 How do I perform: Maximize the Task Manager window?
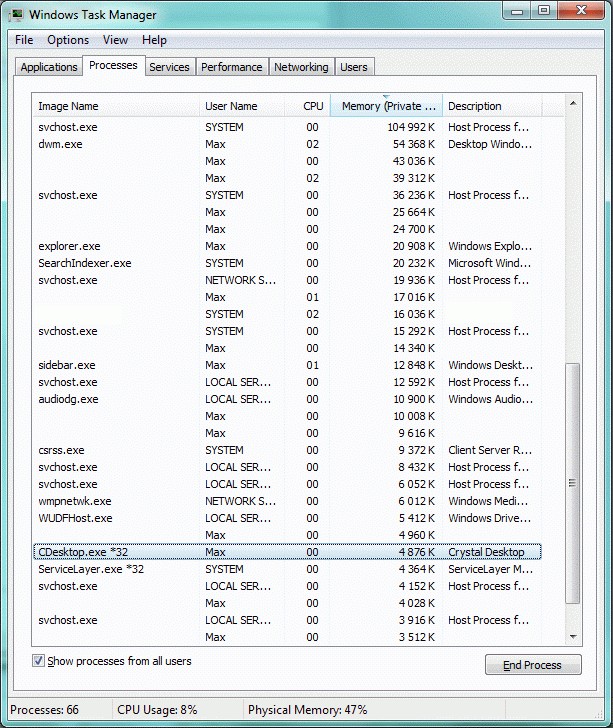tap(544, 11)
